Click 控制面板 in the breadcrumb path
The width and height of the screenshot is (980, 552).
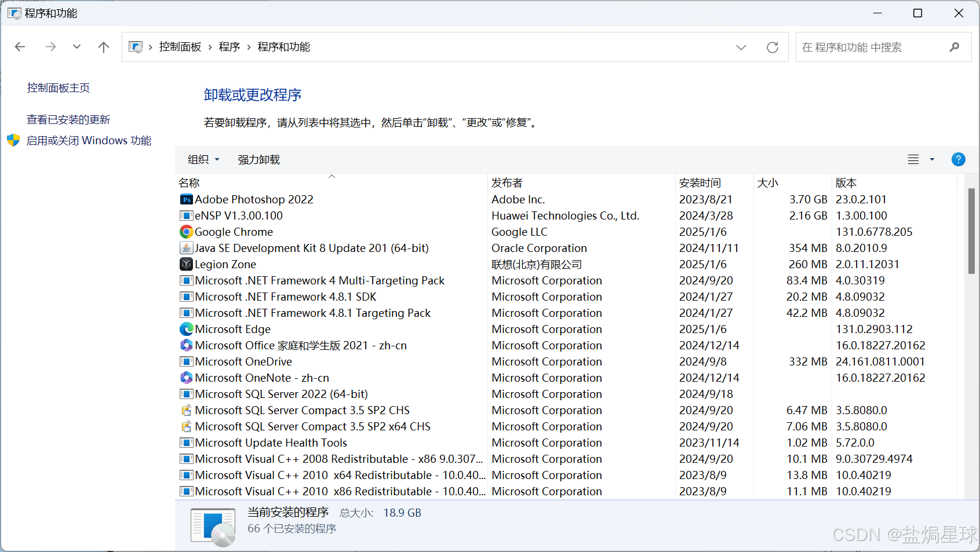pos(180,47)
